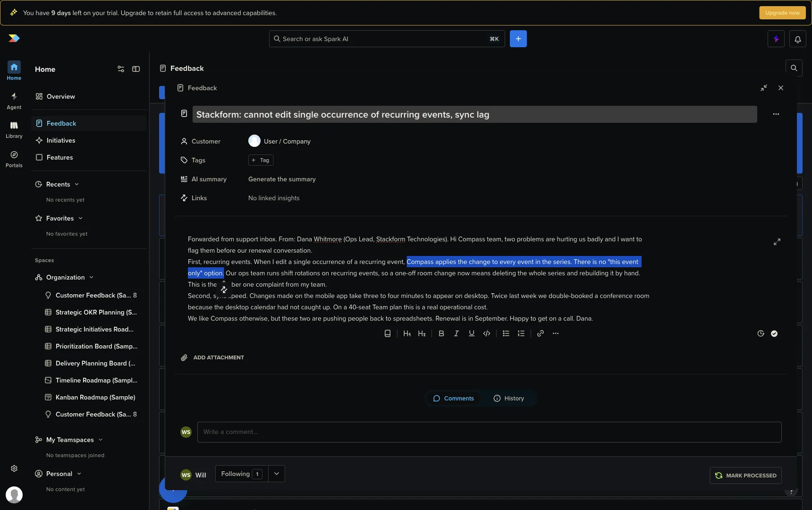Viewport: 812px width, 510px height.
Task: Open Agent in left rail
Action: (14, 101)
